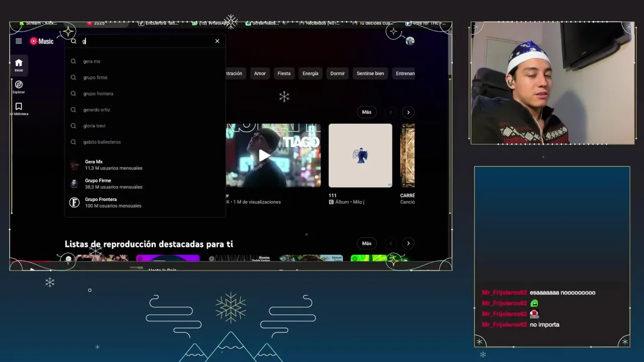644x362 pixels.
Task: Click 'no importa' chat message
Action: pos(544,325)
